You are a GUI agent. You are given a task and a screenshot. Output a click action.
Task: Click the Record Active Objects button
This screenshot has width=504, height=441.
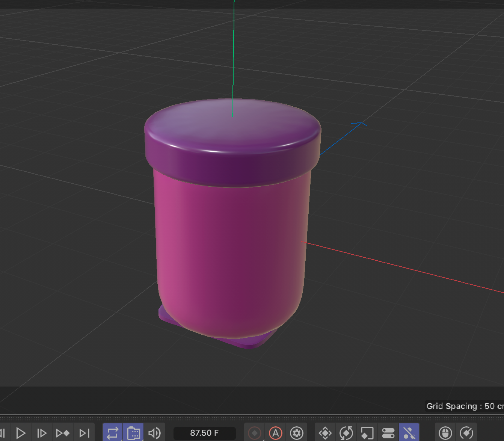click(x=255, y=433)
